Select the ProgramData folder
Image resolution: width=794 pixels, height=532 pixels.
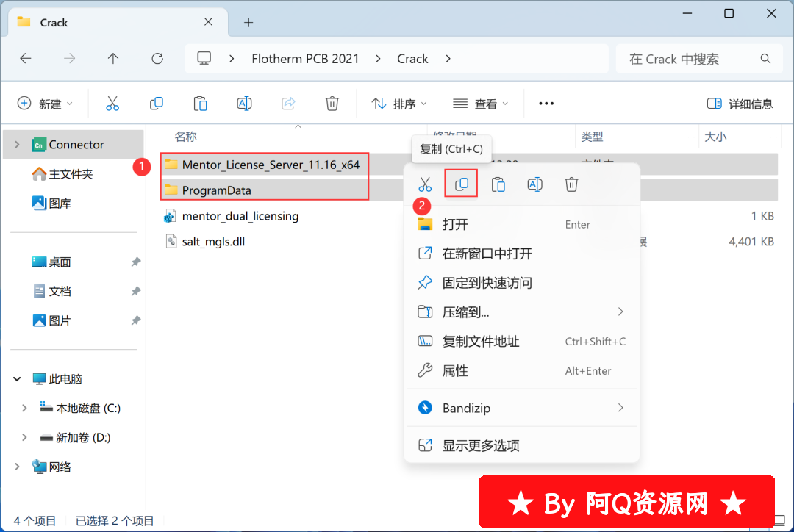pyautogui.click(x=216, y=190)
